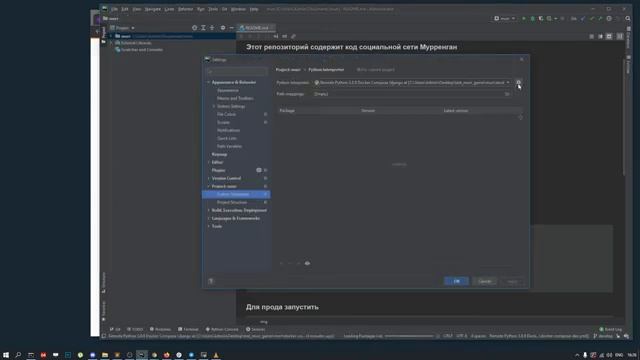640x360 pixels.
Task: Select editor-only view icon in top right
Action: coord(591,36)
